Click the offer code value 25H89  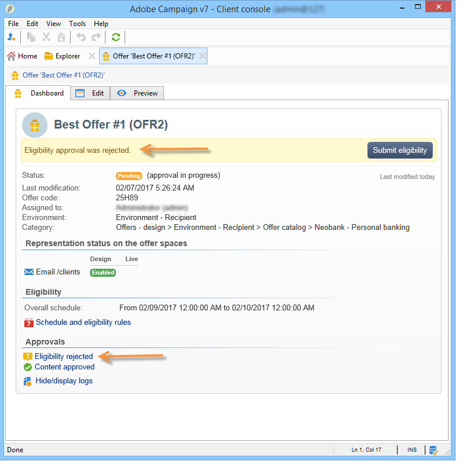(127, 198)
